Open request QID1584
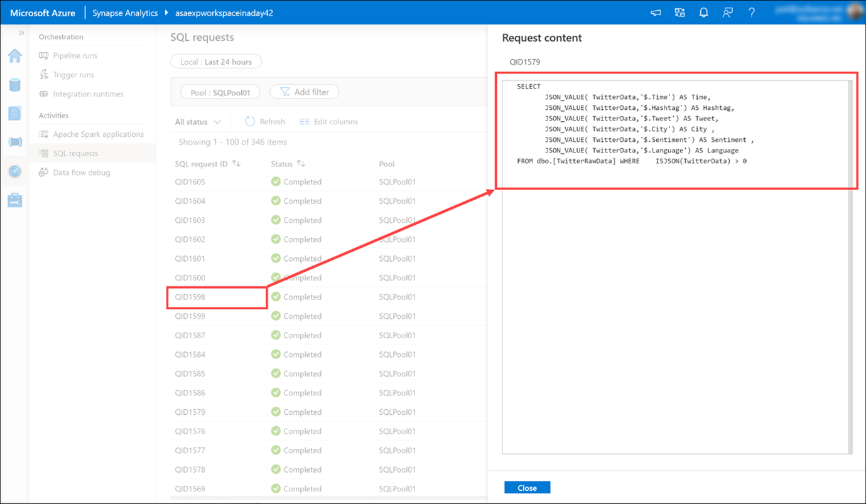Screen dimensions: 866x504 coord(190,355)
